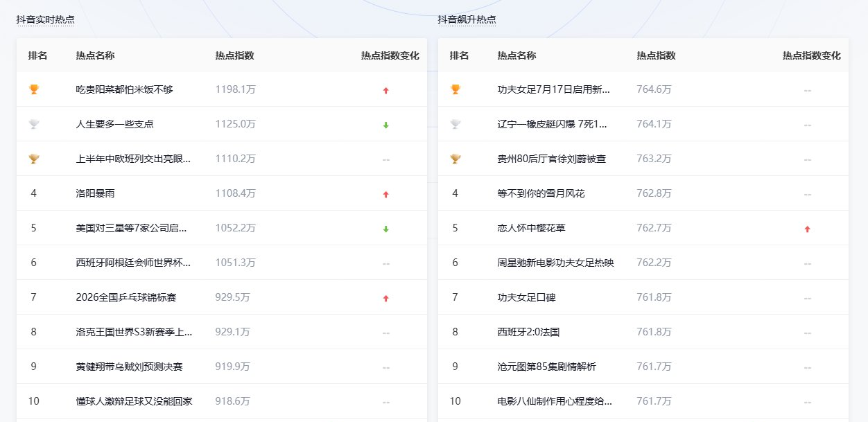Click red up arrow for 洛阳暴雨
Screen dimensions: 868x422
(386, 194)
